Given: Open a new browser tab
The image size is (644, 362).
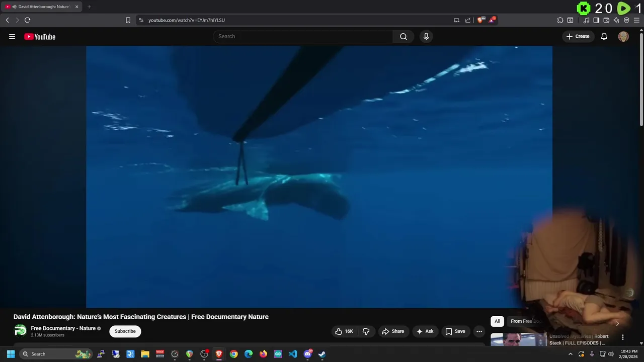Looking at the screenshot, I should pos(89,7).
